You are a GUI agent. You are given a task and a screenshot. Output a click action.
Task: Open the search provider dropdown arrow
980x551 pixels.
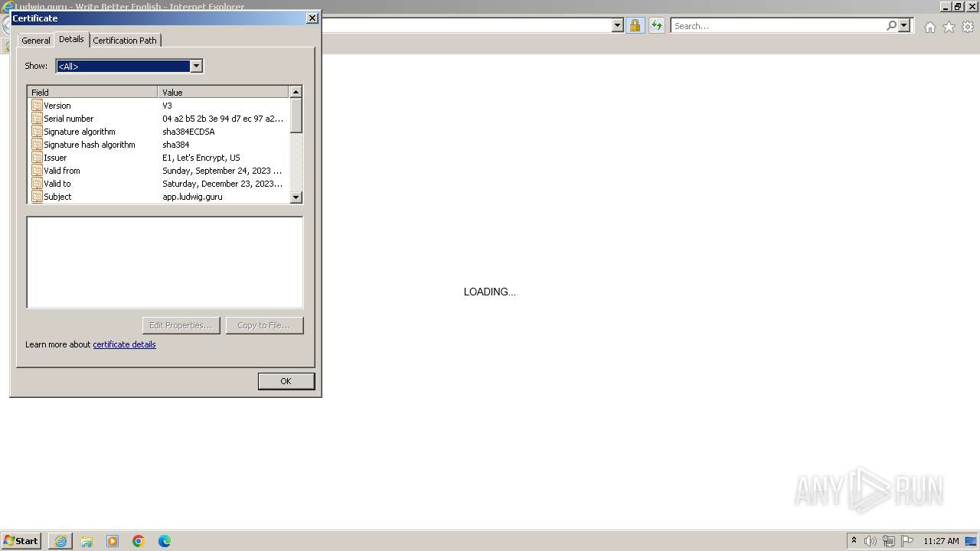click(x=903, y=26)
